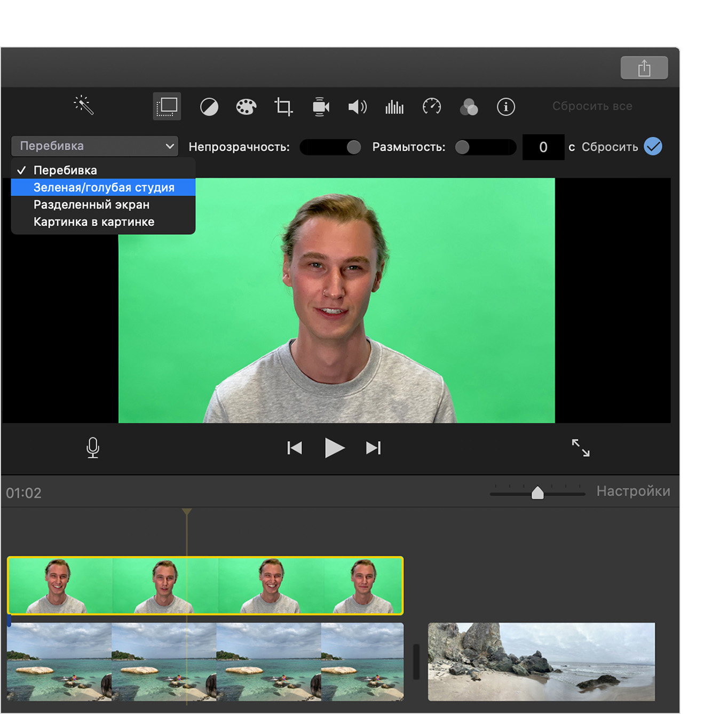This screenshot has height=714, width=728.
Task: Open noise reduction and equalizer icon
Action: 394,107
